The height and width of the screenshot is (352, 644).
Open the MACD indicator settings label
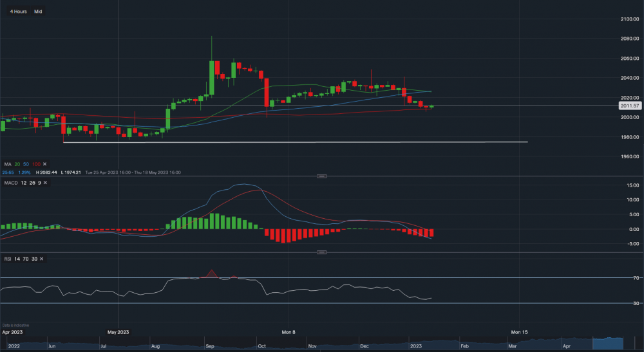[10, 183]
